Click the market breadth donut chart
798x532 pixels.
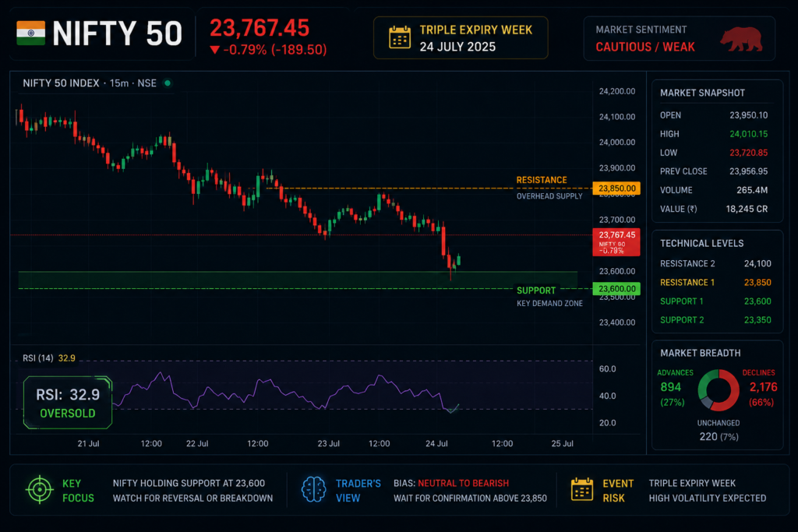[718, 390]
